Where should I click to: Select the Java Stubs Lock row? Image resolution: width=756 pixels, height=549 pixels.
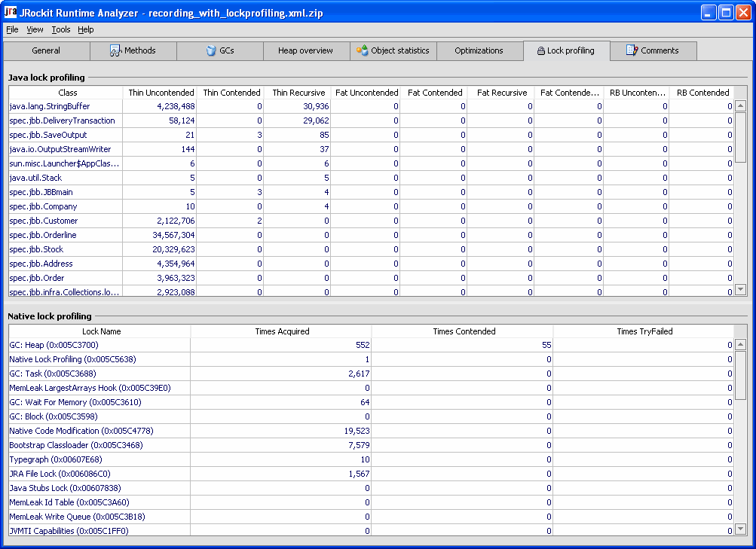(x=372, y=488)
